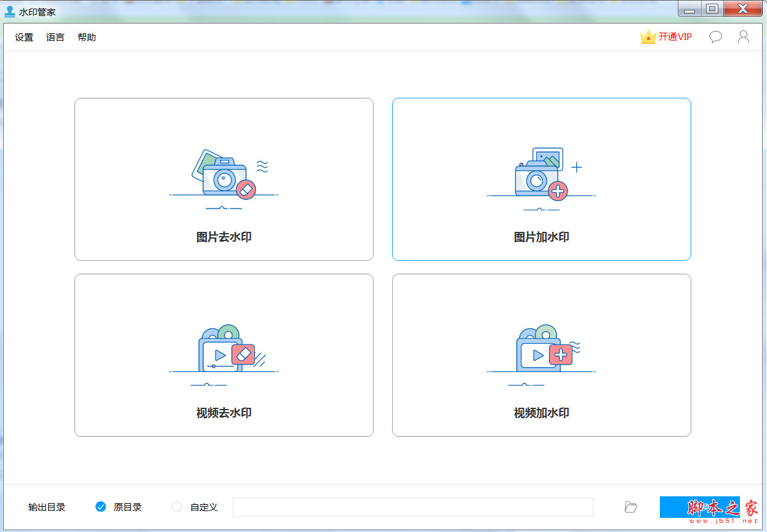Click the 开通VIP link
Viewport: 767px width, 532px height.
pyautogui.click(x=675, y=36)
